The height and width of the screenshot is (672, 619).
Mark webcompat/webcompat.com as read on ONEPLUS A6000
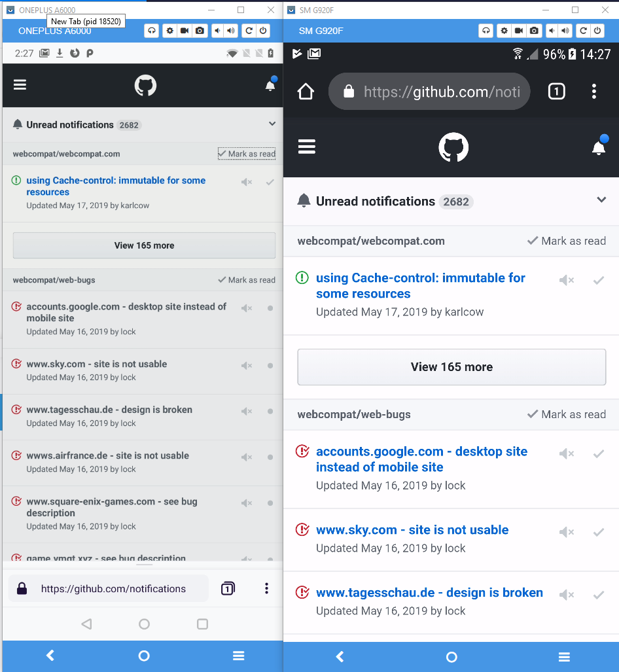tap(247, 154)
